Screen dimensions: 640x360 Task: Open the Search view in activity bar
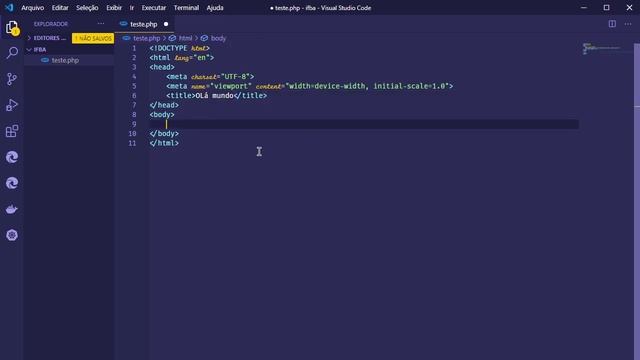pos(12,53)
